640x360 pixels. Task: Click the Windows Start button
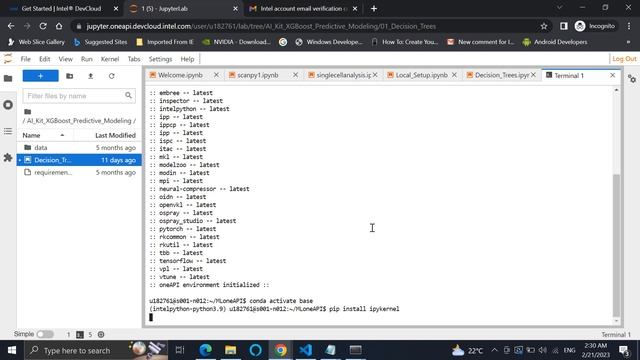pyautogui.click(x=12, y=350)
